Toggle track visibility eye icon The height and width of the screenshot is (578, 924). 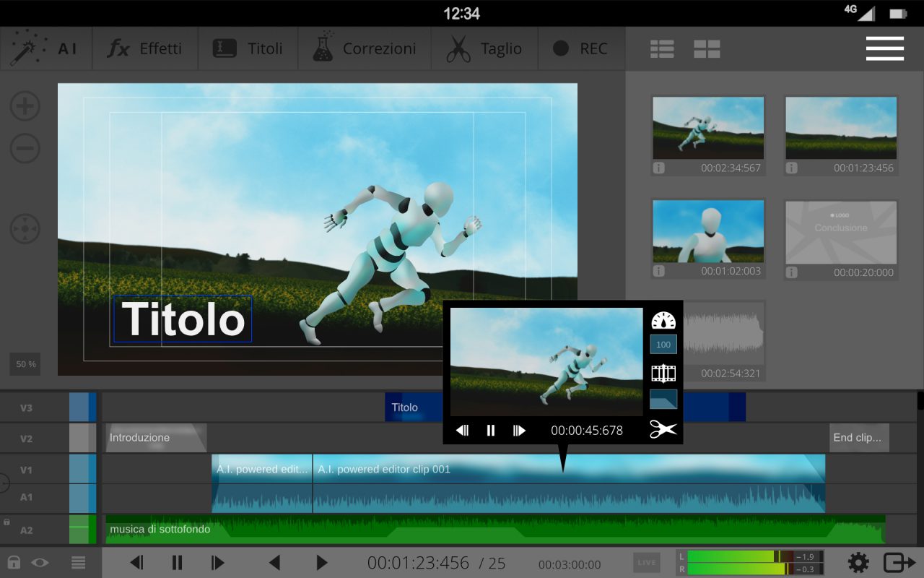(x=40, y=562)
